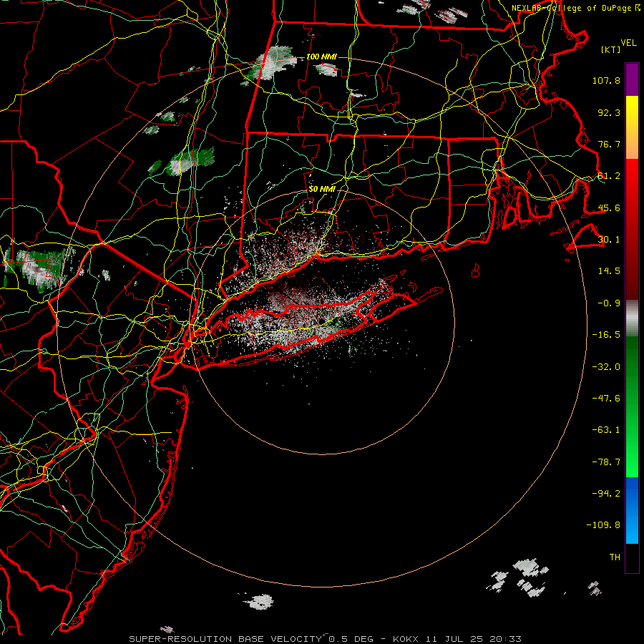Select the yellow segment of the color bar
The width and height of the screenshot is (644, 644).
point(632,127)
